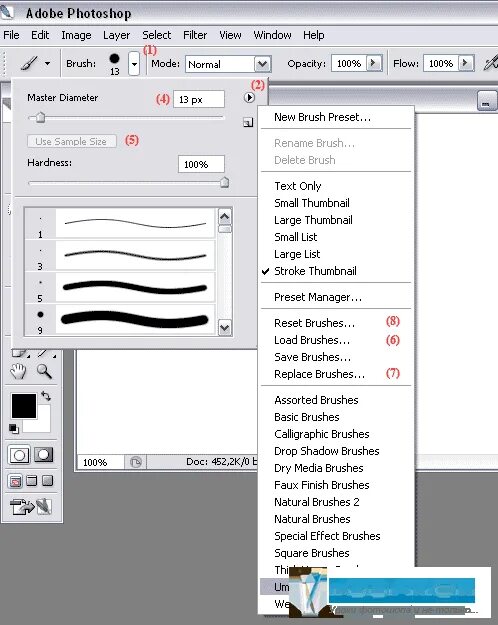Image resolution: width=498 pixels, height=625 pixels.
Task: Open the Window menu
Action: 272,35
